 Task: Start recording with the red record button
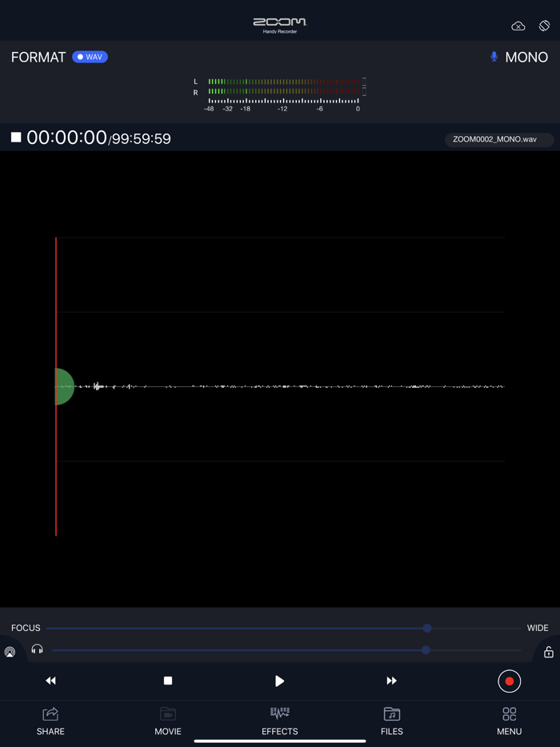[x=509, y=681]
